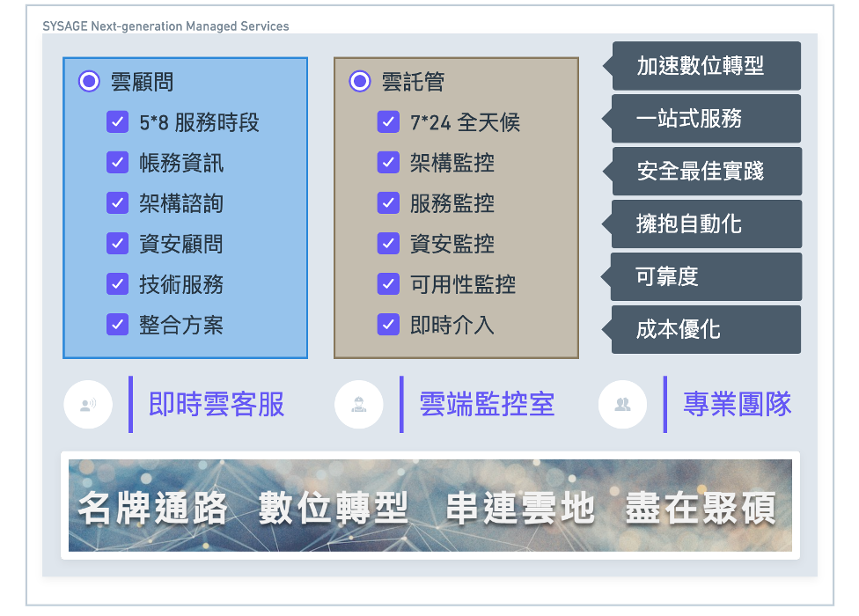Toggle the 資安顧問 checkbox

click(117, 244)
